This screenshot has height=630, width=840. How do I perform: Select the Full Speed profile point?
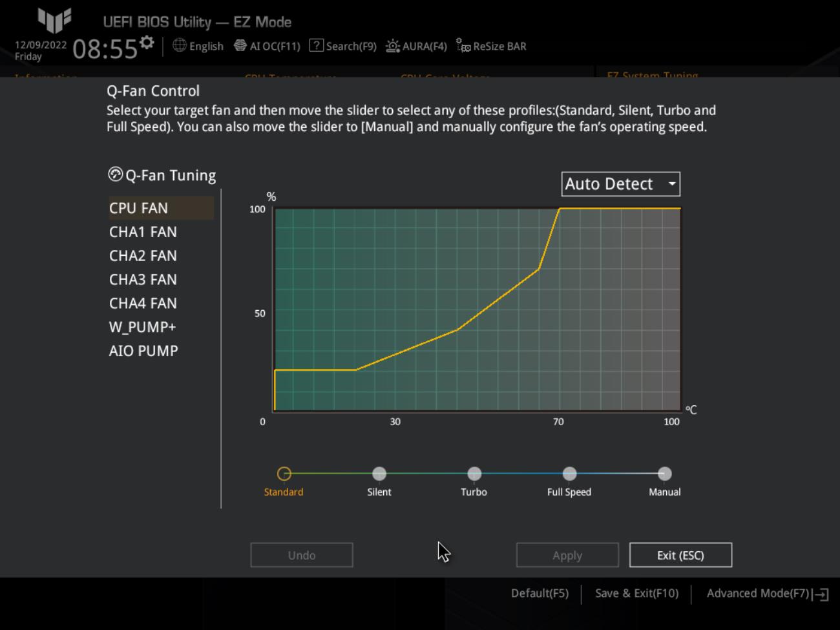569,474
